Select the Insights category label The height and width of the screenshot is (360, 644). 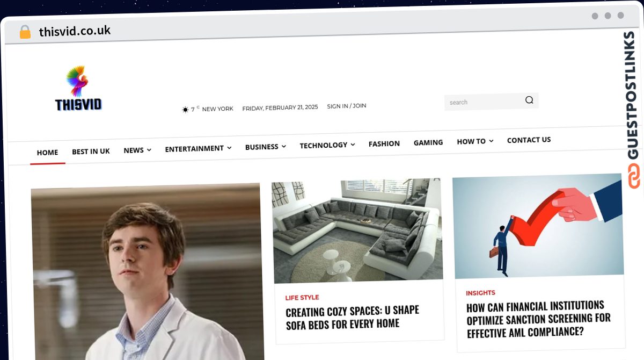point(480,293)
